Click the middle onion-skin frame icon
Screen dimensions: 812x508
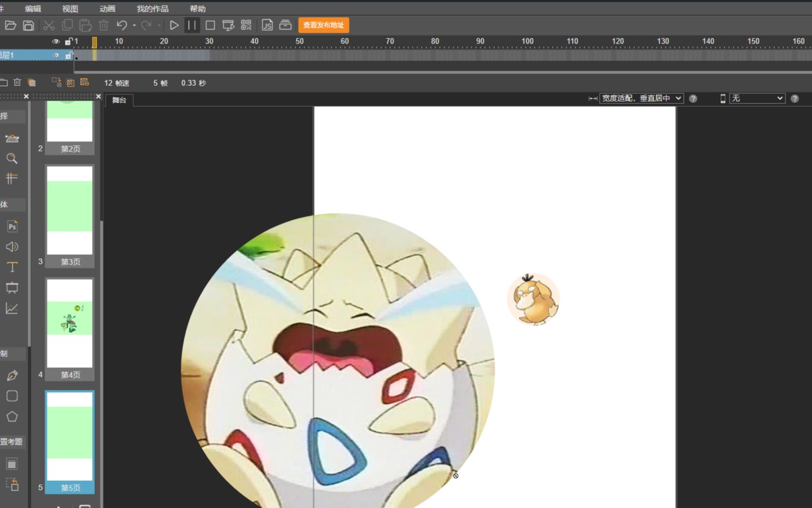pyautogui.click(x=70, y=83)
